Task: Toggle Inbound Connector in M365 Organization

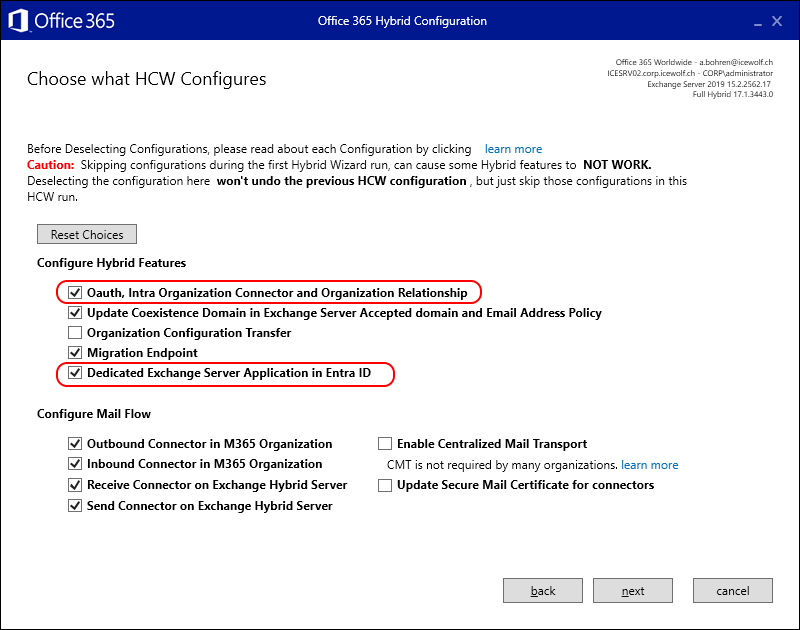Action: click(75, 464)
